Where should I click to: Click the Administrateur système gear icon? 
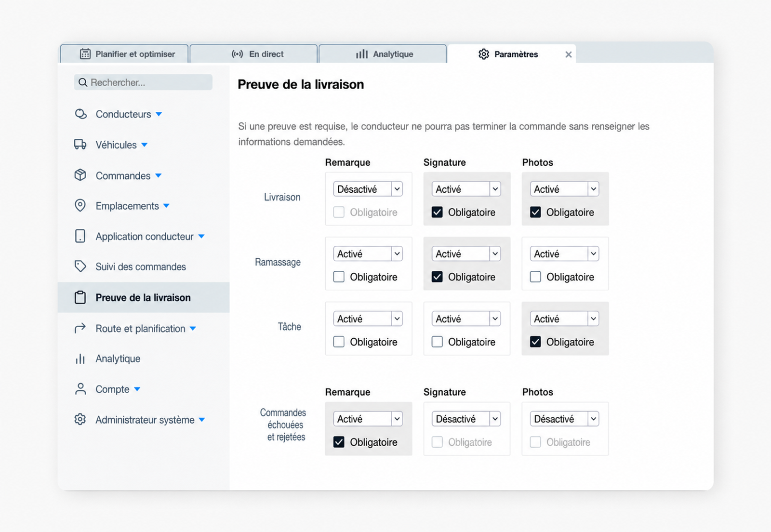tap(80, 419)
